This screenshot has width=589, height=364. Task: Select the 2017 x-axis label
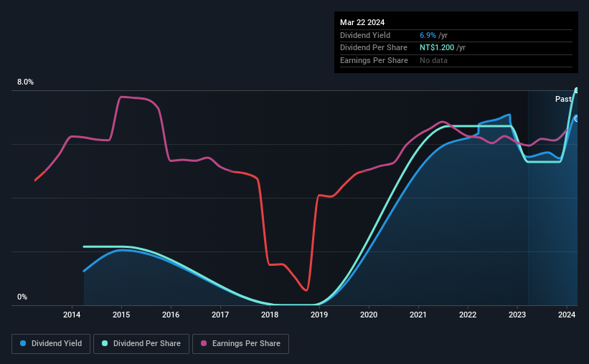220,315
